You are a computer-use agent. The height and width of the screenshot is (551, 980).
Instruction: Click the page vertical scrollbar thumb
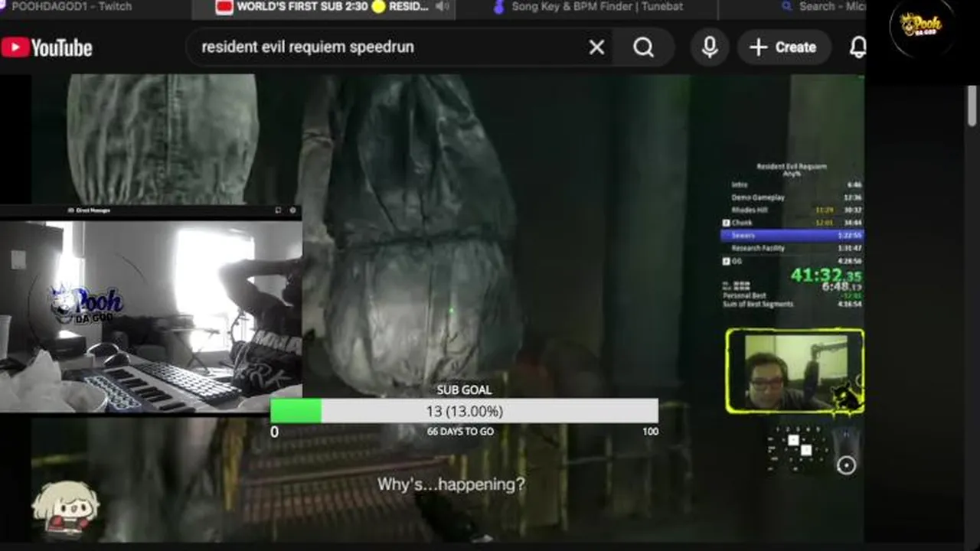click(x=972, y=105)
